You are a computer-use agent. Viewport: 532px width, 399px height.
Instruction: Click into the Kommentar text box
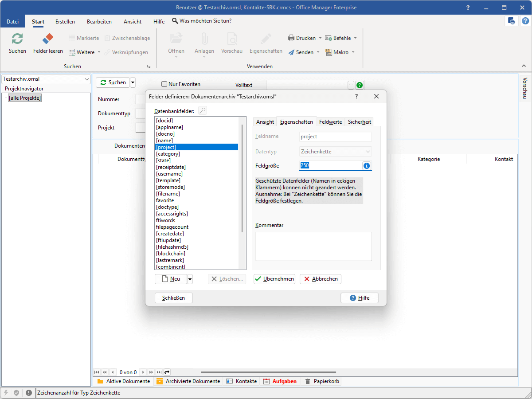coord(313,246)
